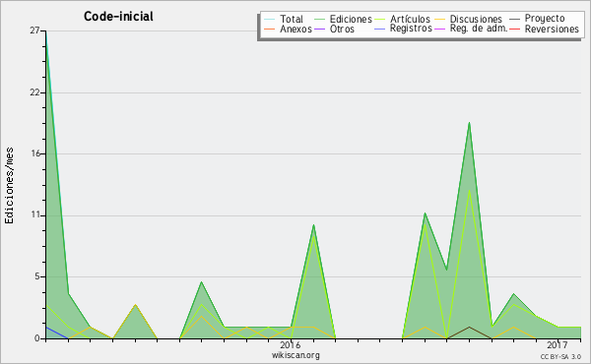Click the Reversiones red line swatch
This screenshot has width=591, height=364.
pyautogui.click(x=515, y=29)
